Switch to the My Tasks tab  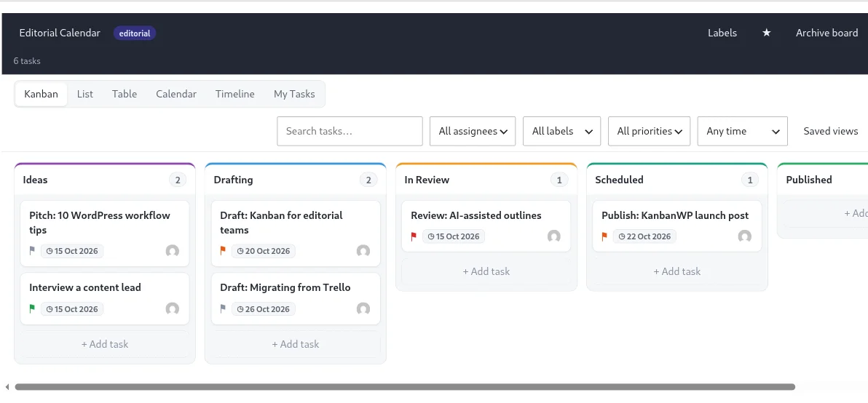click(294, 94)
